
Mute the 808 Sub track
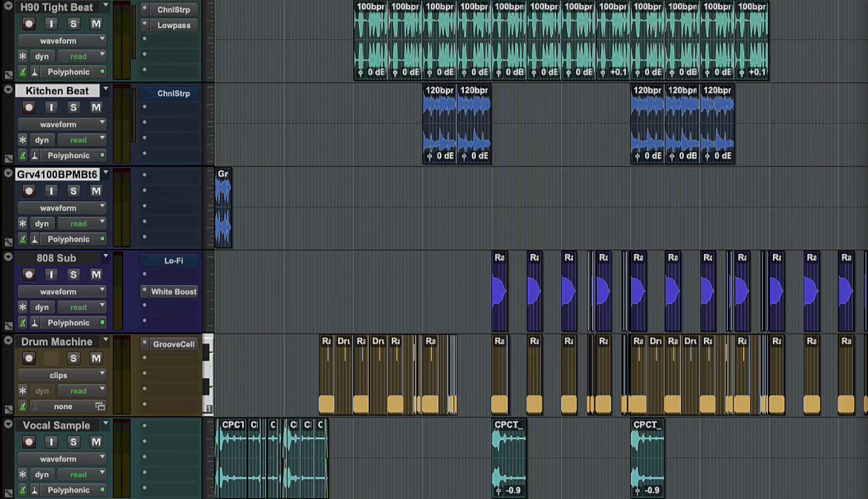coord(96,274)
